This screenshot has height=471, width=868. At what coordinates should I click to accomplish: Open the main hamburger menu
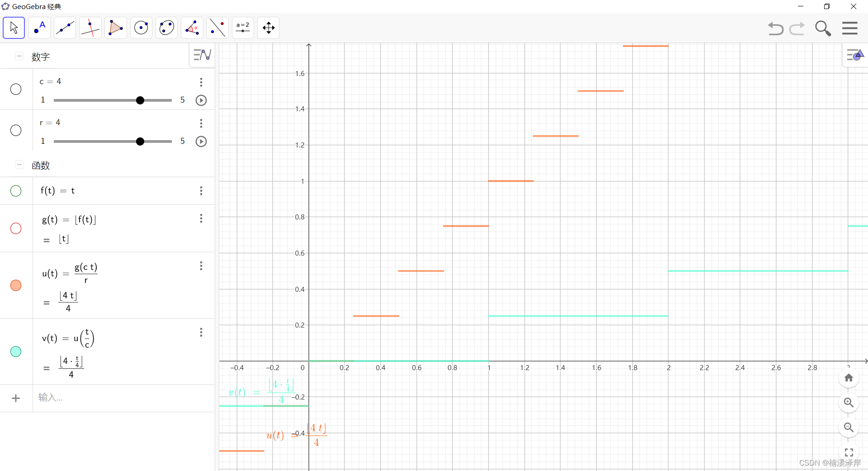click(x=850, y=28)
